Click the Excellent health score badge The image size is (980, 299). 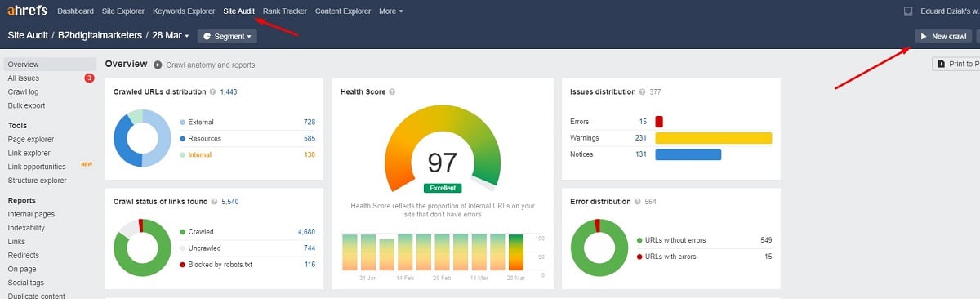tap(443, 188)
